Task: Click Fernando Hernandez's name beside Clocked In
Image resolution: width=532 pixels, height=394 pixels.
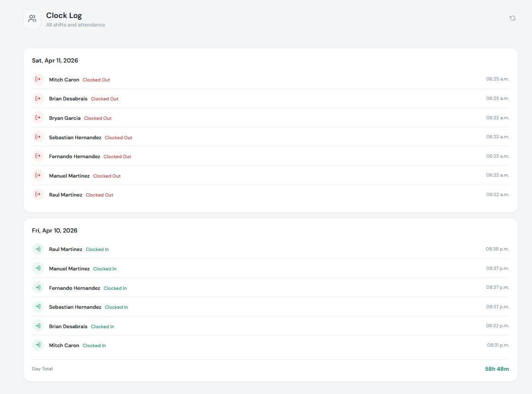Action: [74, 287]
